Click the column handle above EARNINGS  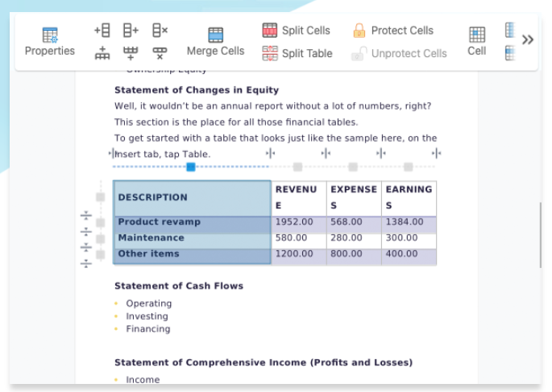409,167
